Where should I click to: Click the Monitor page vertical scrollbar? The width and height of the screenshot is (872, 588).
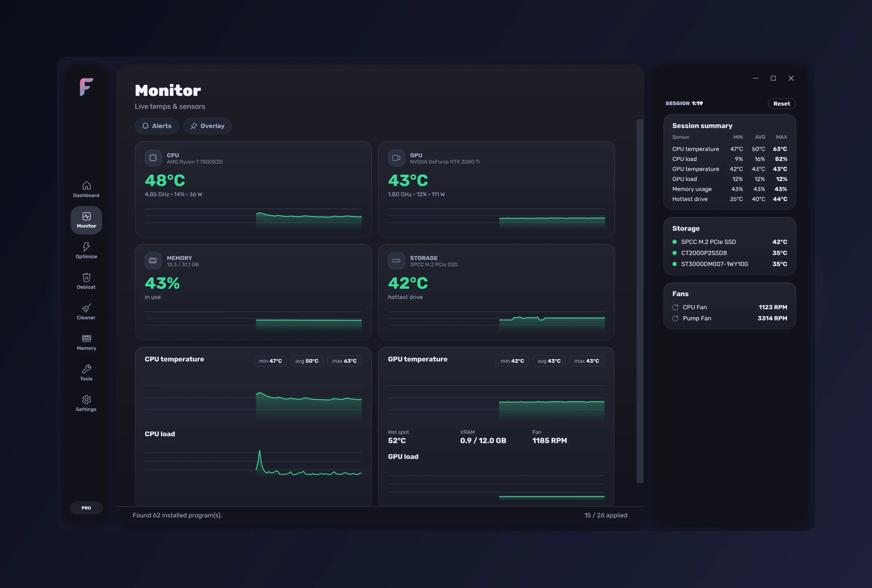(640, 301)
